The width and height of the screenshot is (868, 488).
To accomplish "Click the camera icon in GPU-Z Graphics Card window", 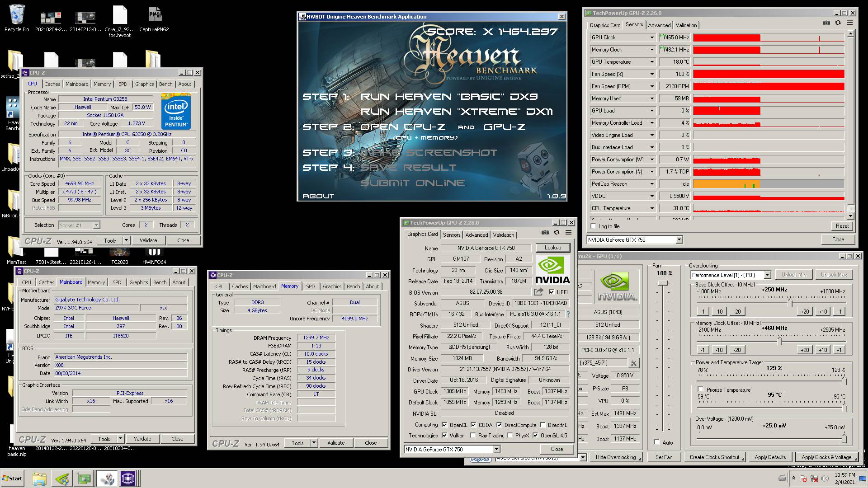I will 545,232.
